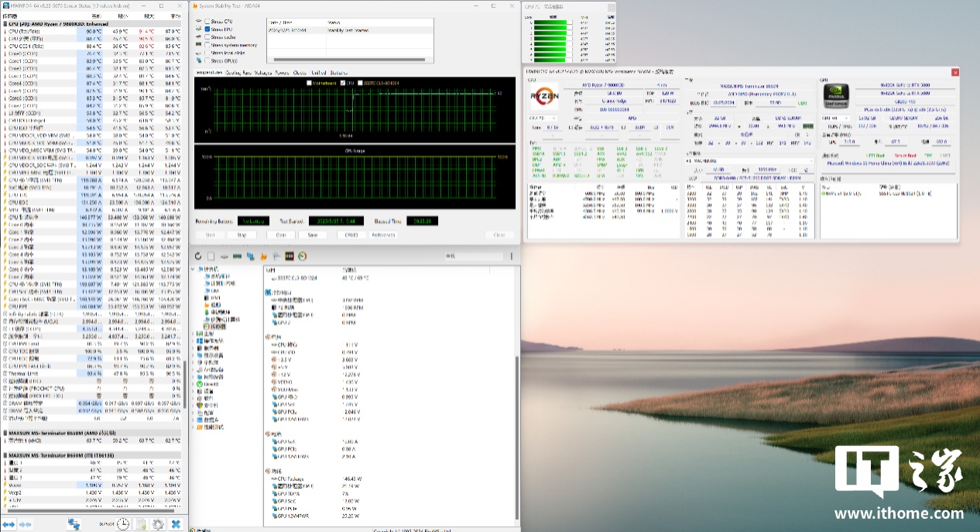This screenshot has width=980, height=532.
Task: Click the Stop button
Action: tap(242, 235)
